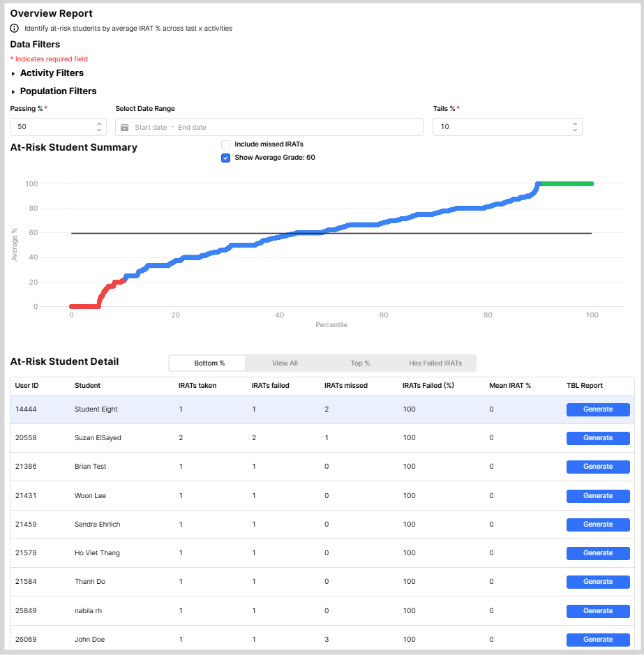Generate TBL report for Brian Test
Viewport: 644px width, 655px height.
click(598, 467)
